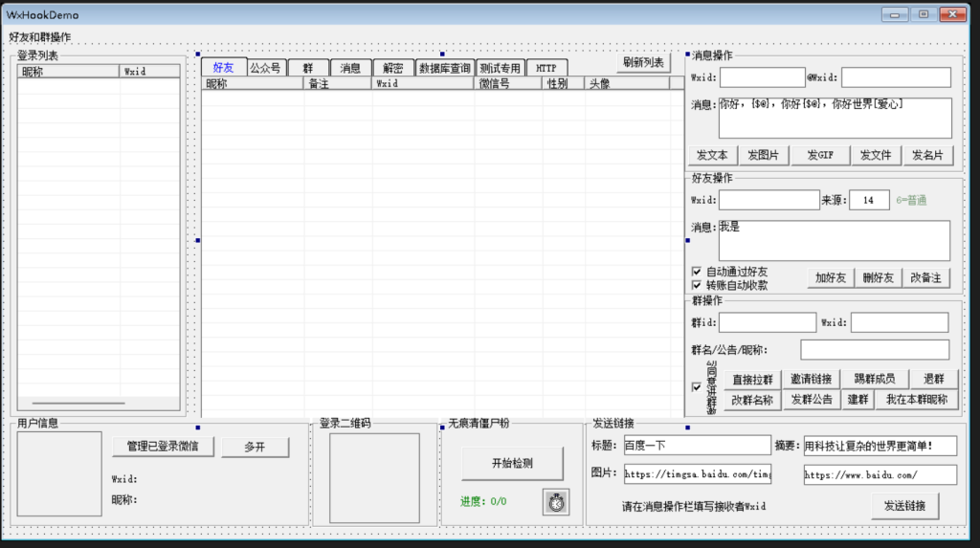Screen dimensions: 980x548
Task: Click the 加好友 button
Action: [x=831, y=277]
